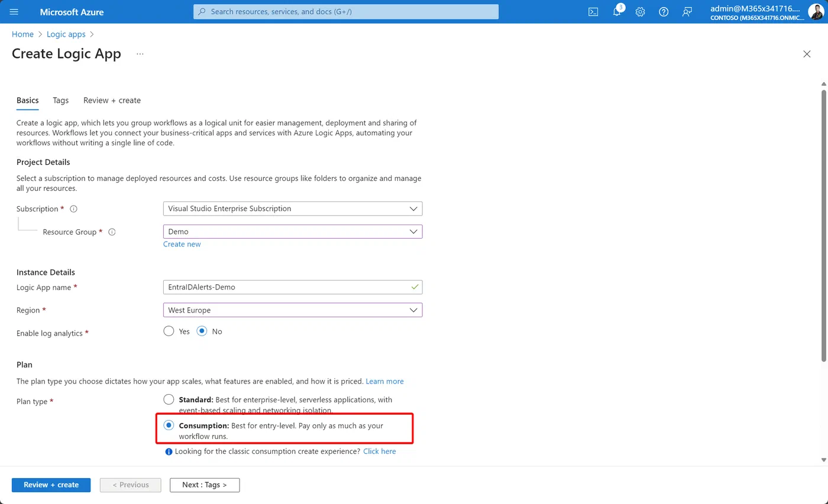Click the Previous button
The image size is (828, 504).
[x=131, y=485]
